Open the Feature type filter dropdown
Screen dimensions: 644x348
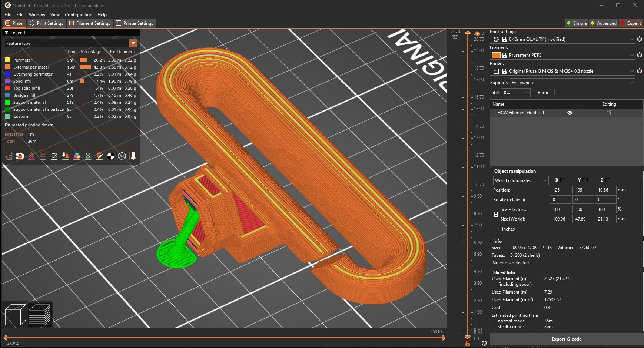click(x=133, y=43)
